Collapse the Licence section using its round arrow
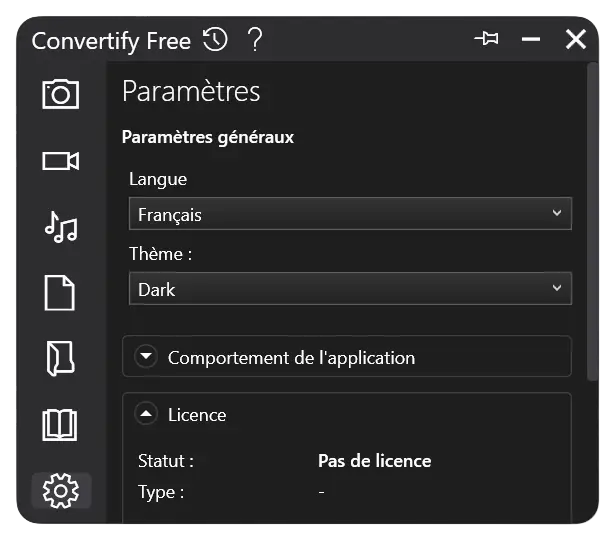The height and width of the screenshot is (540, 615). tap(146, 414)
